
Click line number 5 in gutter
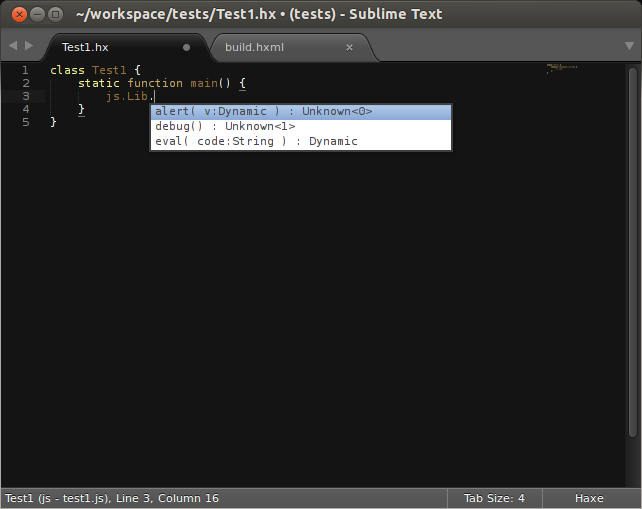pos(26,122)
